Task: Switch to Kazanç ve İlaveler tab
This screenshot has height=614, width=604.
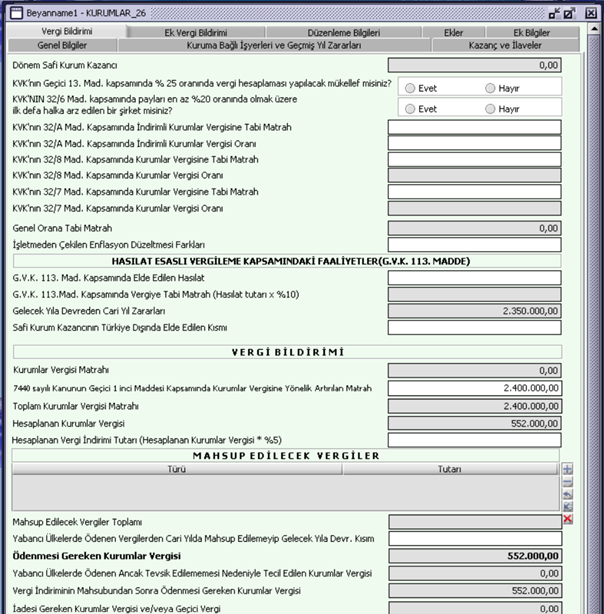Action: coord(505,45)
